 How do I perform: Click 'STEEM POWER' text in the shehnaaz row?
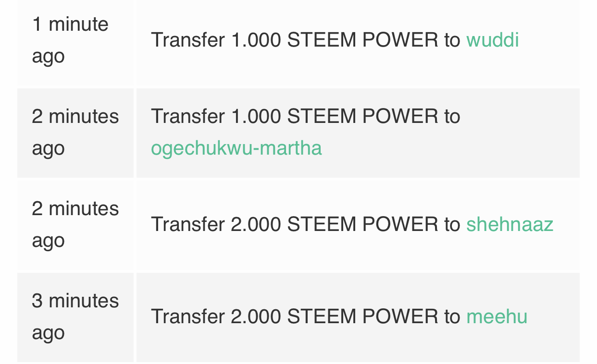tap(363, 224)
